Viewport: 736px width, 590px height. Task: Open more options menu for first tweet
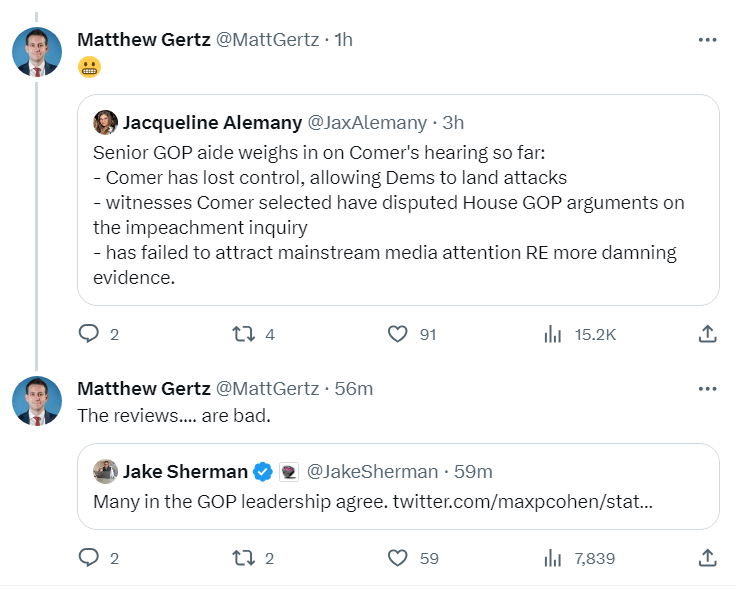[x=707, y=40]
